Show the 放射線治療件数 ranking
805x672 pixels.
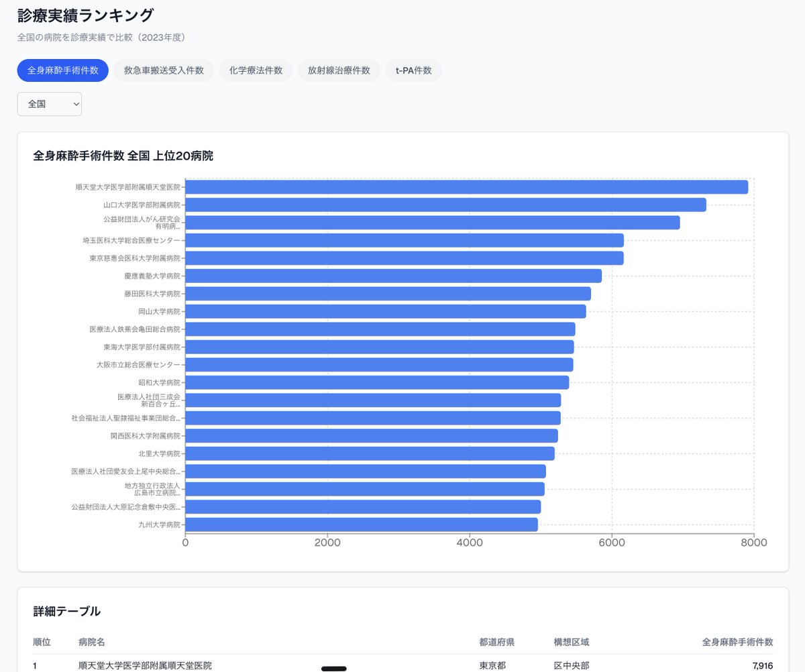point(339,70)
